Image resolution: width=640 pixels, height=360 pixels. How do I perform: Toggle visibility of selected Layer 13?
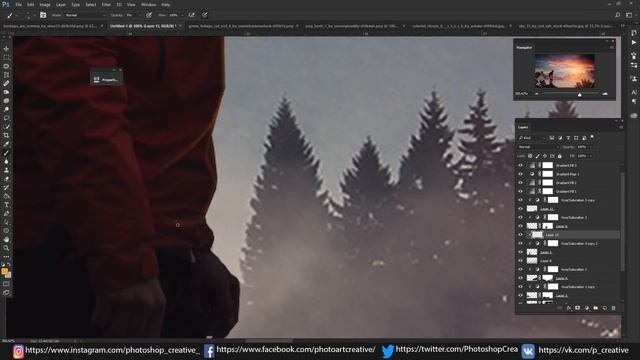point(520,235)
